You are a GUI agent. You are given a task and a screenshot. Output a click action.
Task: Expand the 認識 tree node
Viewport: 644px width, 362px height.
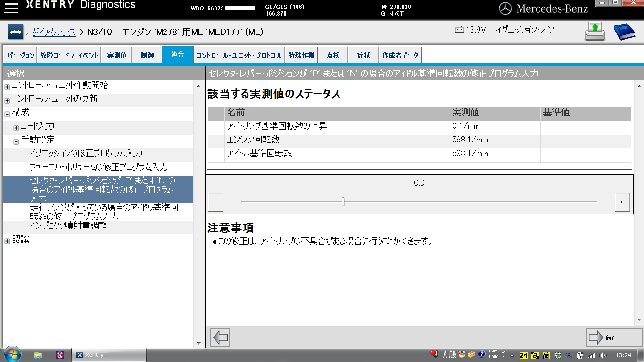(x=7, y=241)
